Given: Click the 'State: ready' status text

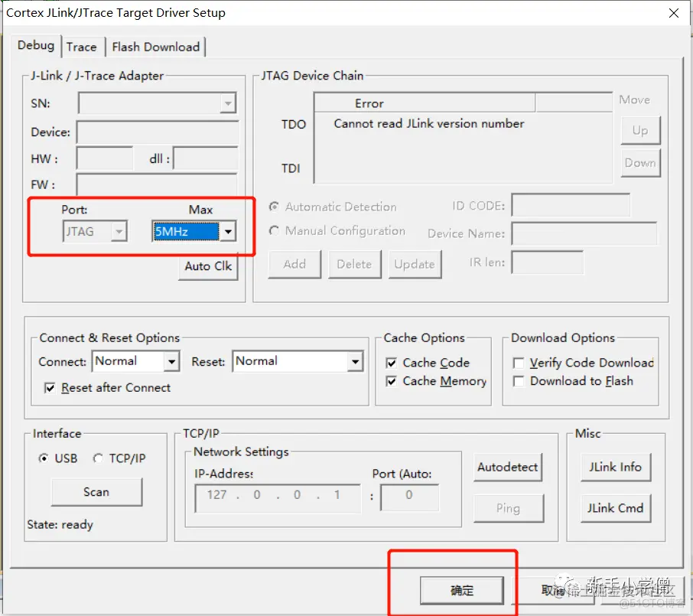Looking at the screenshot, I should (x=60, y=524).
